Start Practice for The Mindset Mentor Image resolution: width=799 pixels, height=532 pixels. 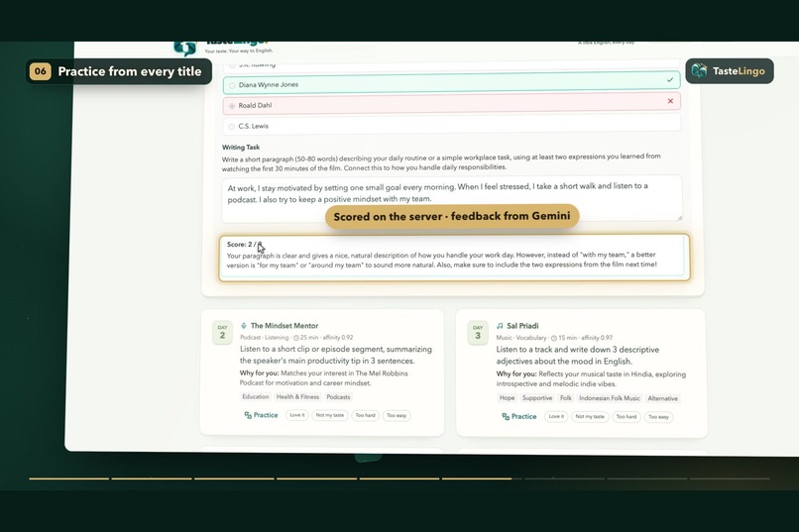point(261,415)
